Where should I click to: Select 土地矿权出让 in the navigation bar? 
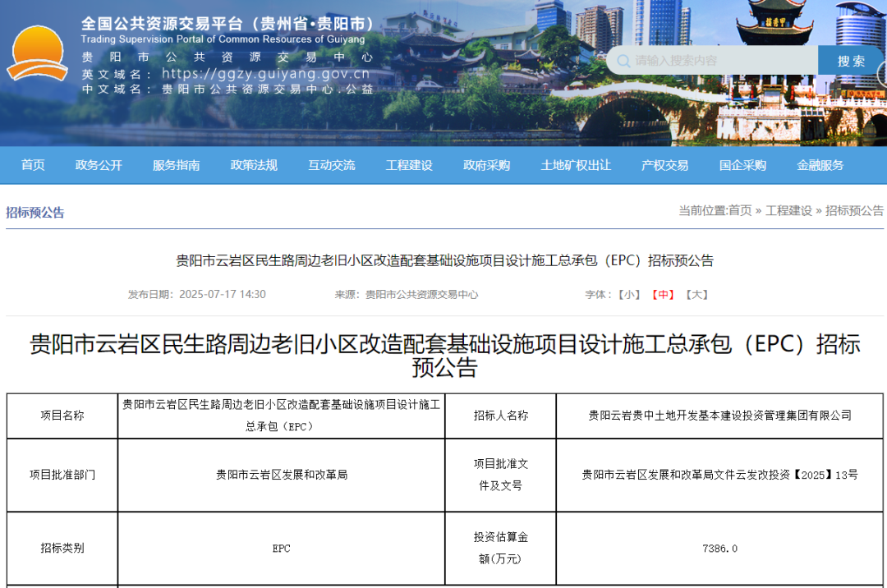point(575,165)
